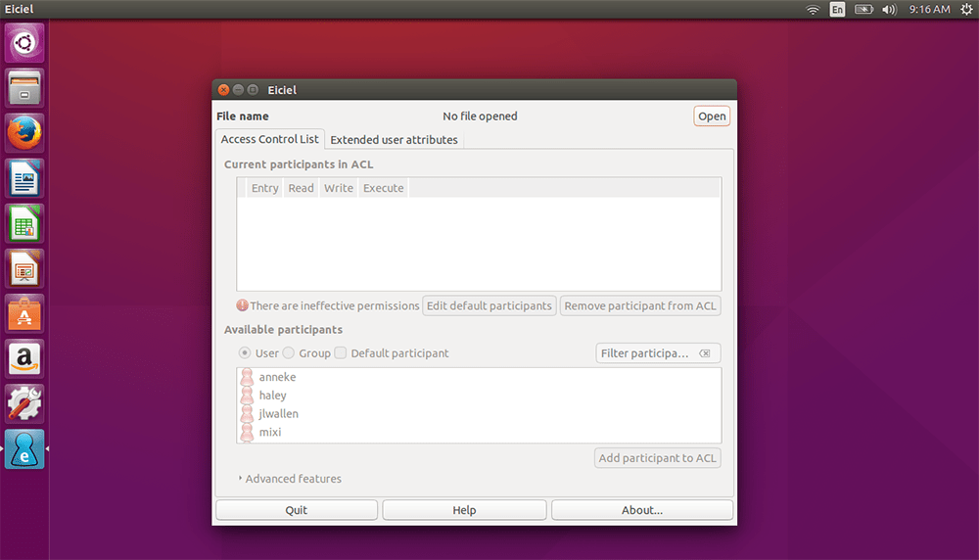Click the Open file button

[x=712, y=117]
